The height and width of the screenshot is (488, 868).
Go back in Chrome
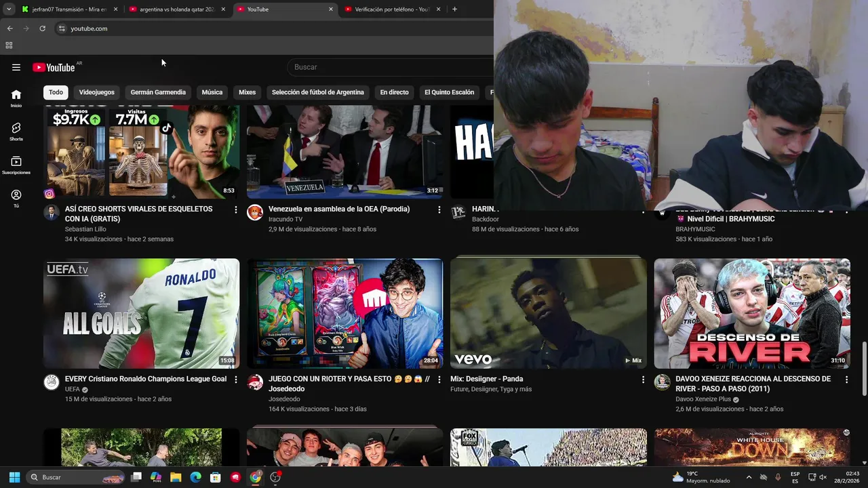pyautogui.click(x=9, y=28)
